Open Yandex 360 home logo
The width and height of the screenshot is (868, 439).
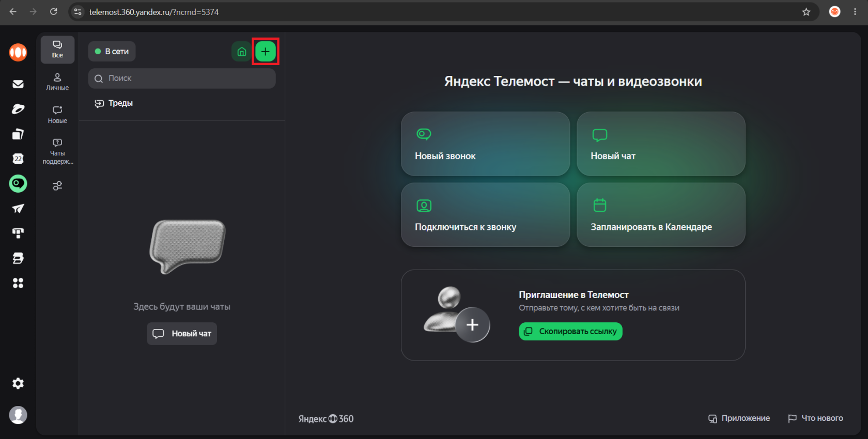18,52
